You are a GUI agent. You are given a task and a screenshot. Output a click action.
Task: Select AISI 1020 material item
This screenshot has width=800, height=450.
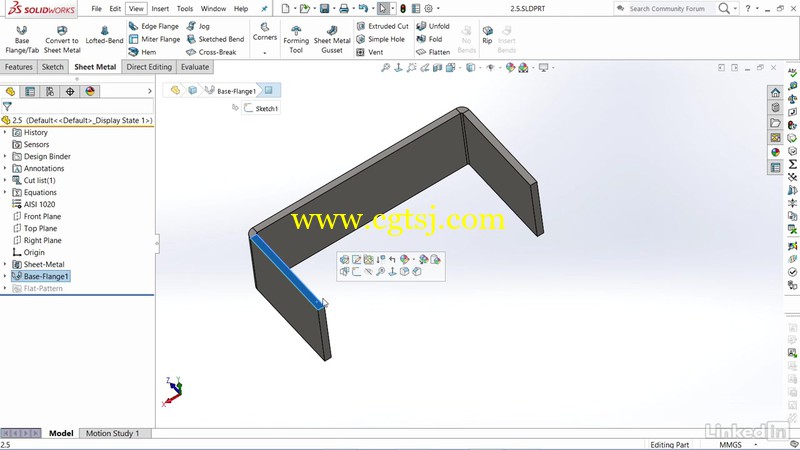(34, 204)
